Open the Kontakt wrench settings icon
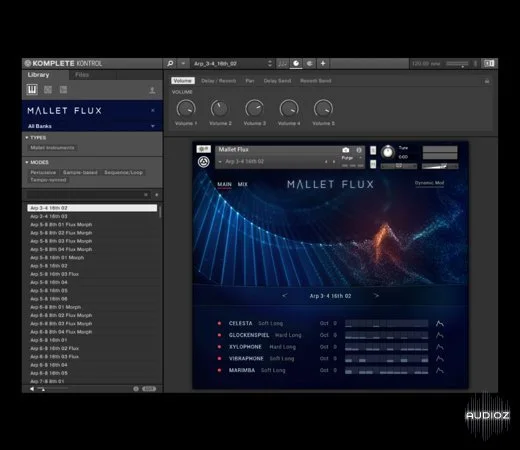 (x=203, y=149)
